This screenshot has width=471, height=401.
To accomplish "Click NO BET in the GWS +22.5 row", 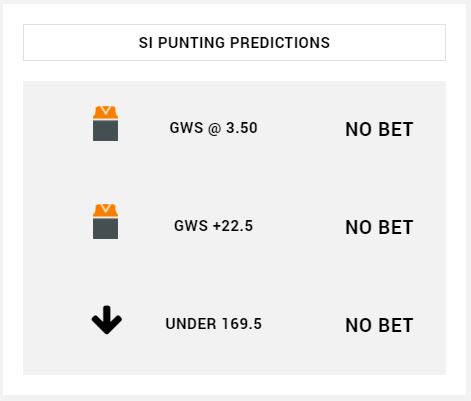I will tap(379, 227).
